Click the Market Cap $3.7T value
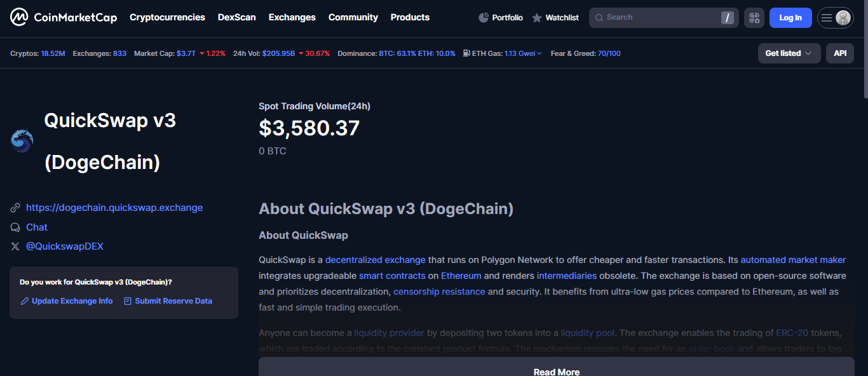 [x=186, y=53]
